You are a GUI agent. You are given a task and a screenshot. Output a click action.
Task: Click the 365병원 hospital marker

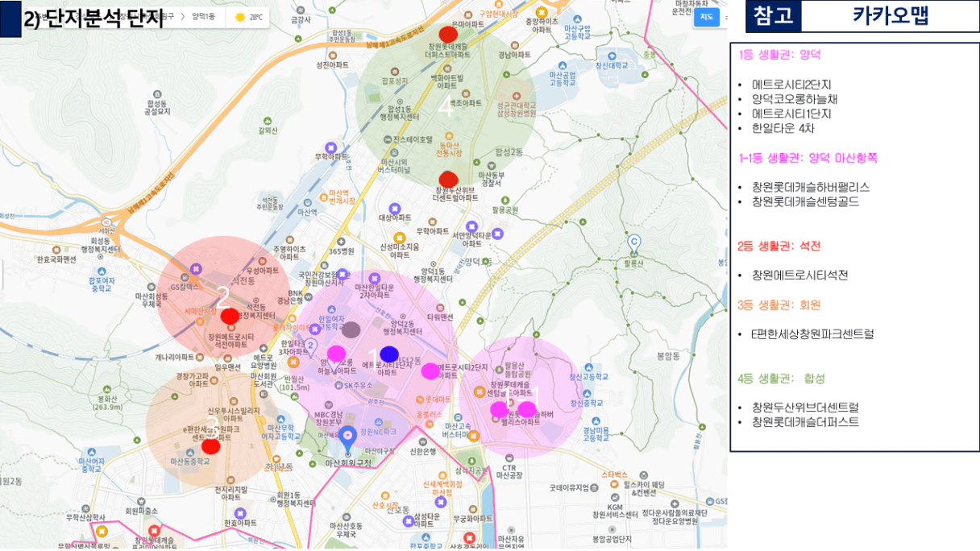[x=341, y=240]
